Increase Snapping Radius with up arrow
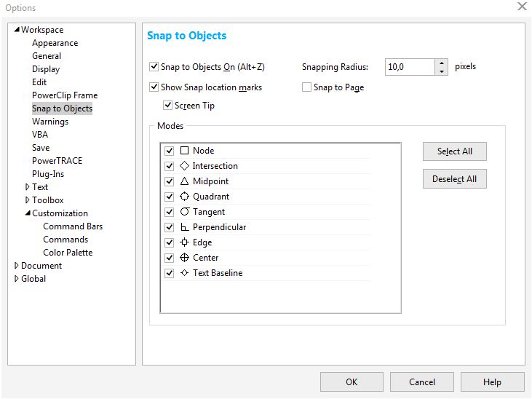Viewport: 532px width, 399px height. tap(442, 63)
